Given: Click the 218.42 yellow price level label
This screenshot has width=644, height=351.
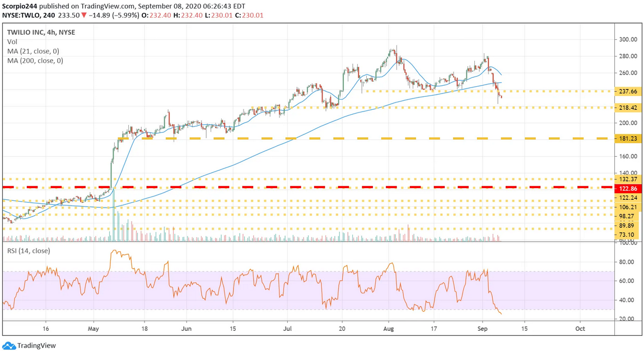Looking at the screenshot, I should (628, 107).
